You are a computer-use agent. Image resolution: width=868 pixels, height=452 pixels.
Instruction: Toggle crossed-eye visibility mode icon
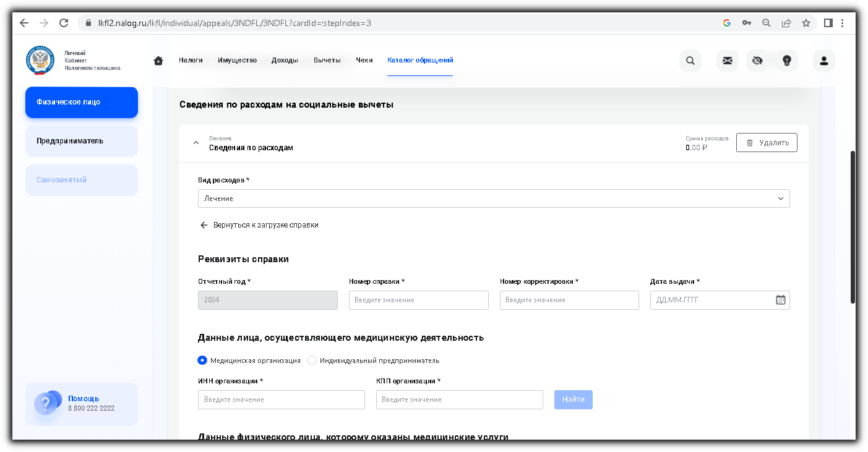pyautogui.click(x=757, y=61)
